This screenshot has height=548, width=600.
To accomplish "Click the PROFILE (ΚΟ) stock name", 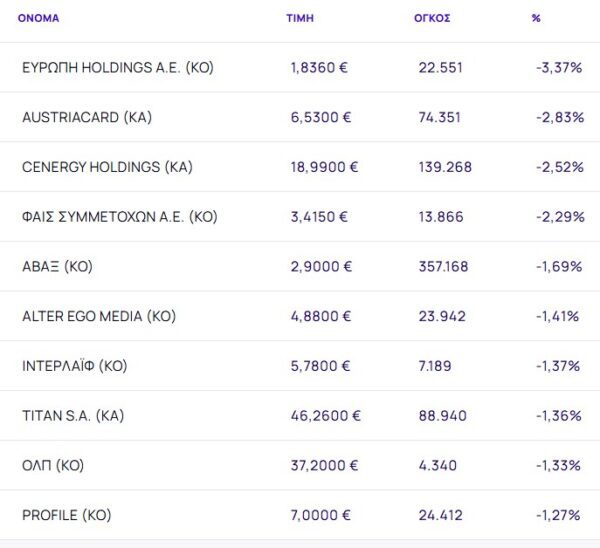I will (66, 516).
